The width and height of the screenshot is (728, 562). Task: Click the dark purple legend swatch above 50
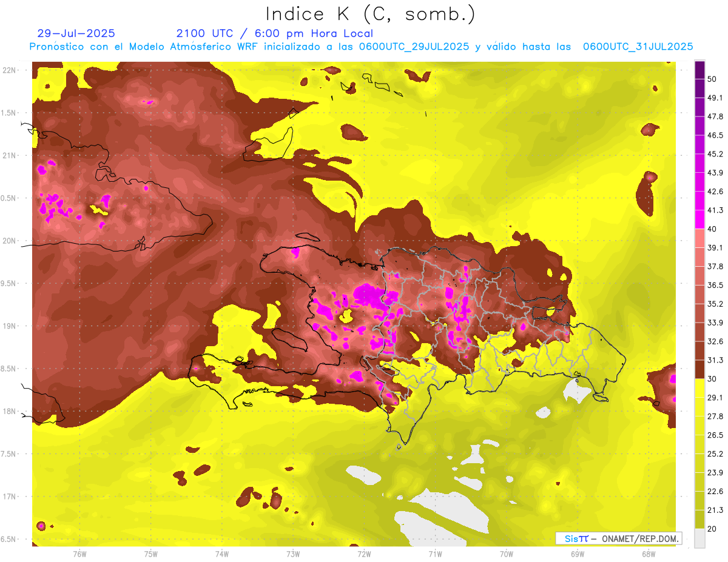coord(699,70)
